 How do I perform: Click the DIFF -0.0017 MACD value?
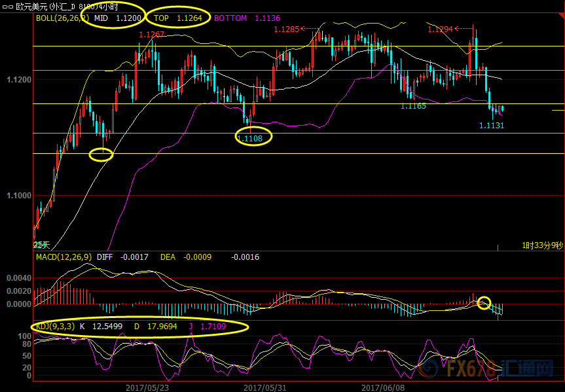coord(122,257)
